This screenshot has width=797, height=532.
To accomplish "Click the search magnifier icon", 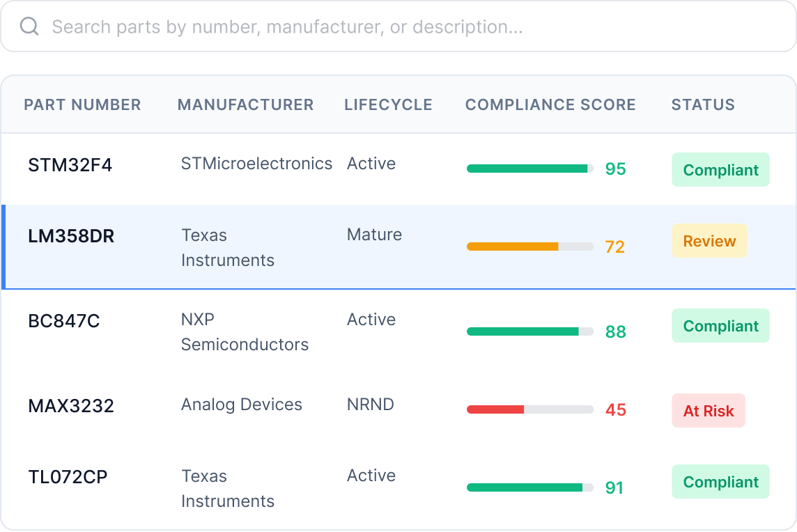I will pos(28,27).
